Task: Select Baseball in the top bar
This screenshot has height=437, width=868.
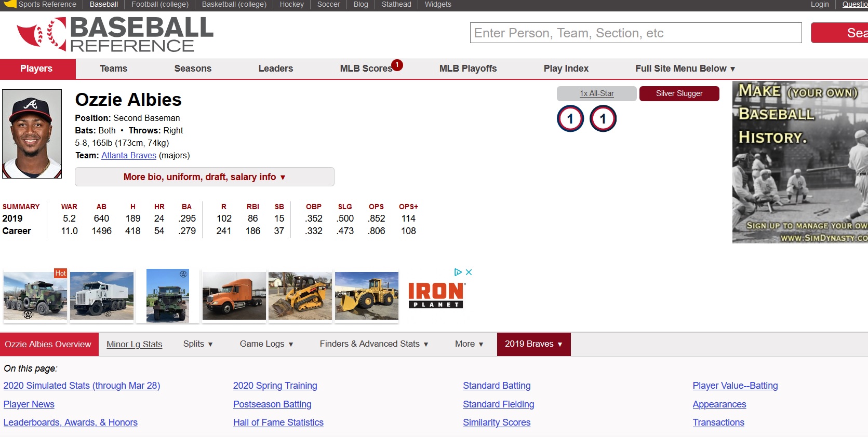Action: tap(104, 4)
